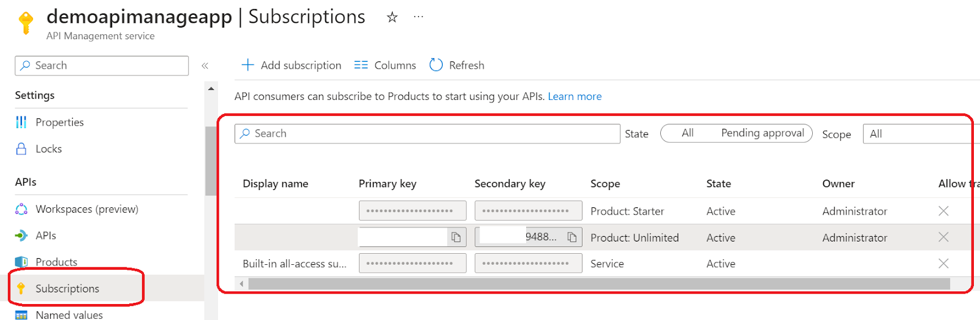
Task: Click the Display name column header
Action: click(275, 183)
